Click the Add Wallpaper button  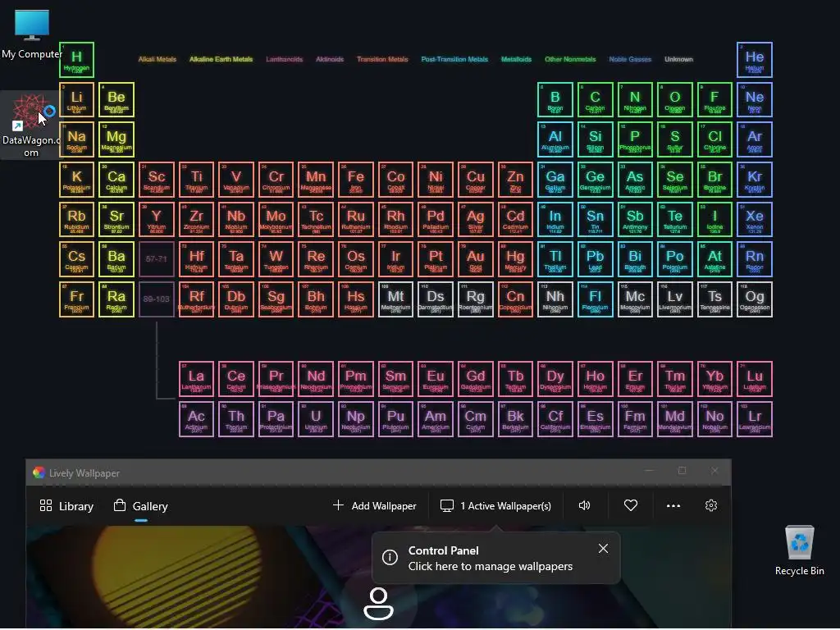pos(374,506)
